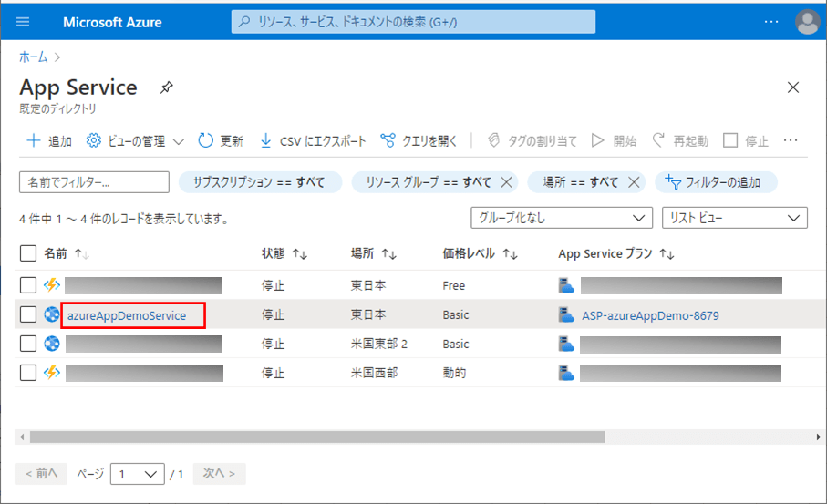The image size is (827, 504).
Task: Open Manage View (ビューの管理) menu
Action: [135, 140]
